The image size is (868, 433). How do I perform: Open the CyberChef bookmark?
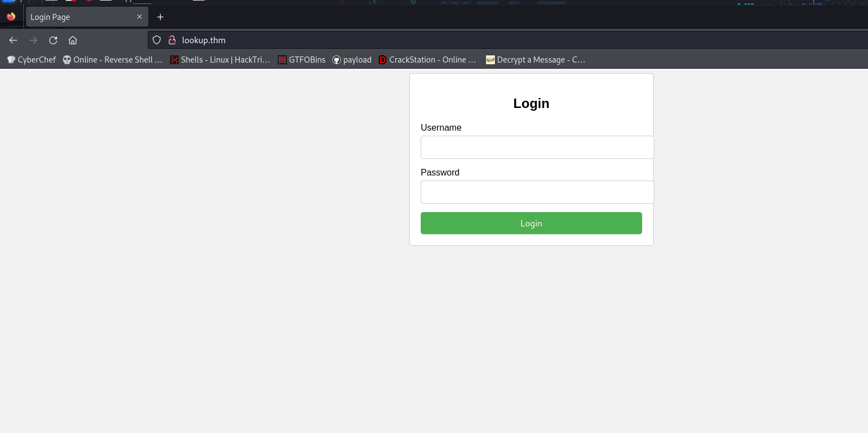pos(31,60)
